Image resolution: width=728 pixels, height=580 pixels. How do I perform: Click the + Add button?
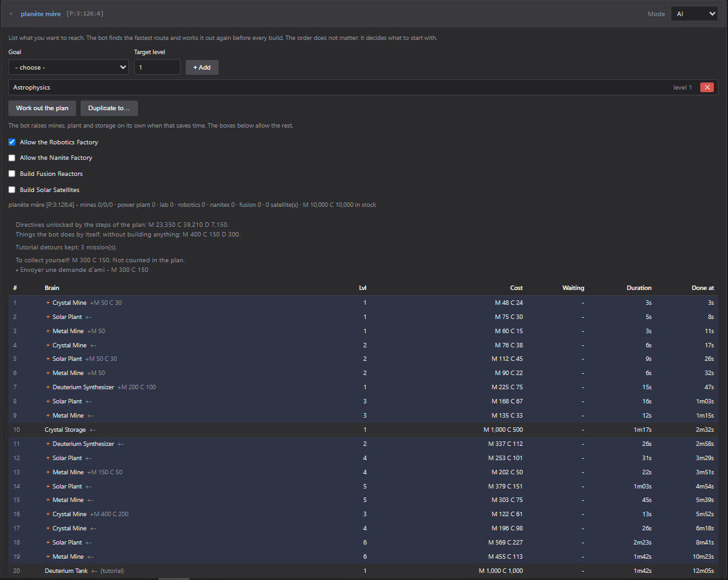202,67
